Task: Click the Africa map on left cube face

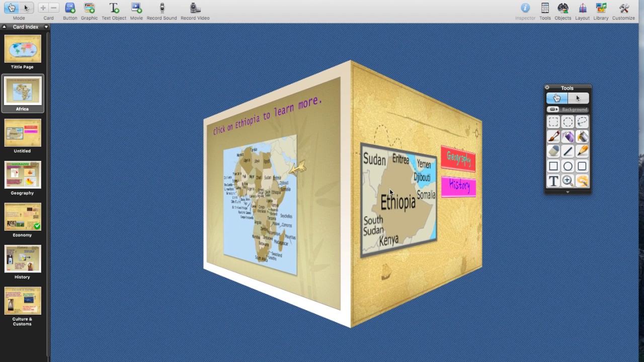Action: 260,205
